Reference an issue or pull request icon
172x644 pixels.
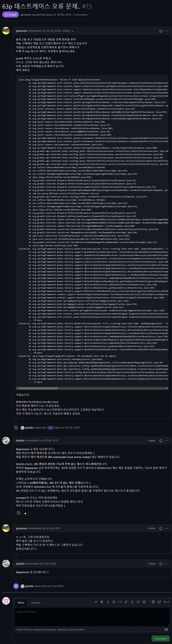coord(159,602)
